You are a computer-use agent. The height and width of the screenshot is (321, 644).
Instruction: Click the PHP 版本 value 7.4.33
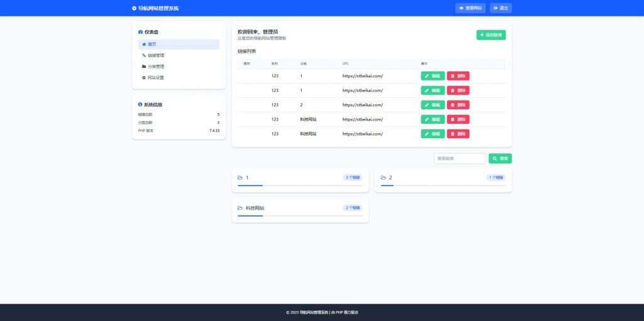(x=214, y=131)
